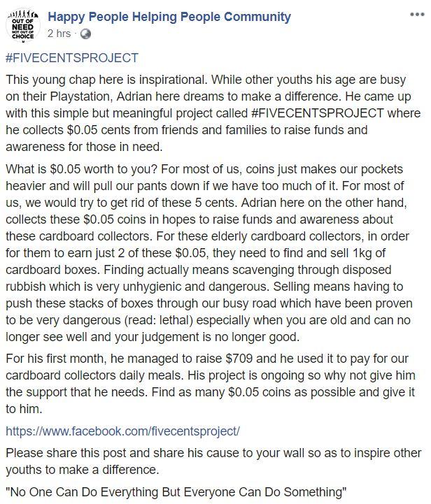Open the post's three-dot options menu
This screenshot has width=431, height=504.
coord(413,13)
